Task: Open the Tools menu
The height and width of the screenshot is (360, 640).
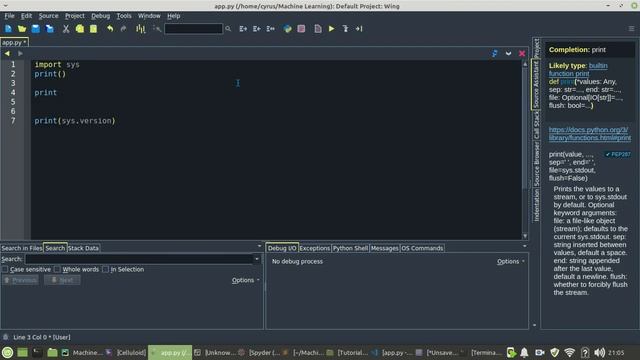Action: [x=124, y=16]
